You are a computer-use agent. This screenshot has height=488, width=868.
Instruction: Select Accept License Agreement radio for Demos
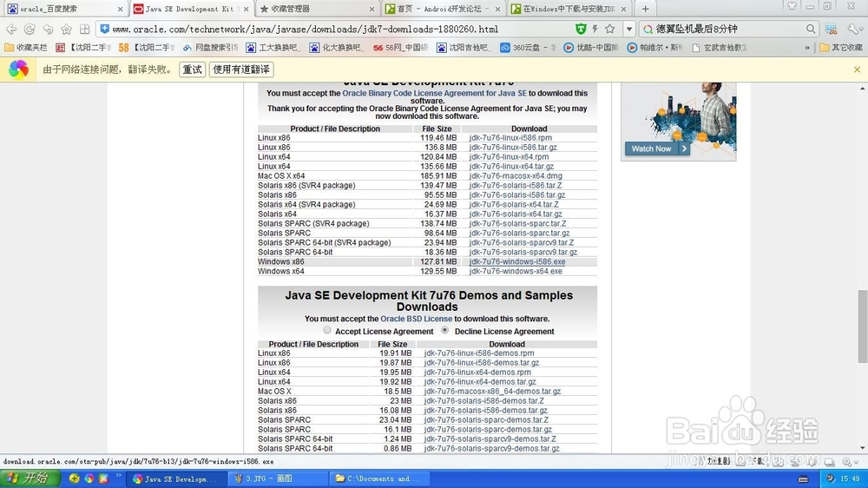(x=327, y=330)
